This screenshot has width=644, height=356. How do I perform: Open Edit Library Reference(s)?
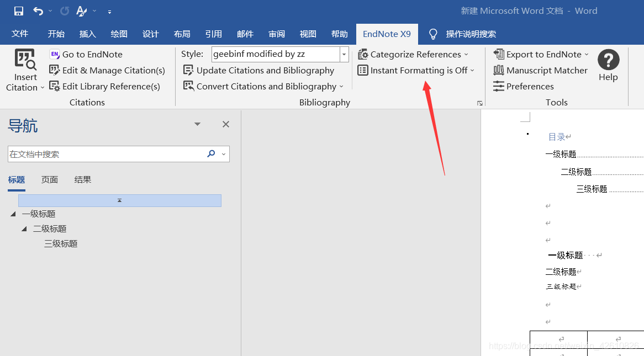[105, 86]
